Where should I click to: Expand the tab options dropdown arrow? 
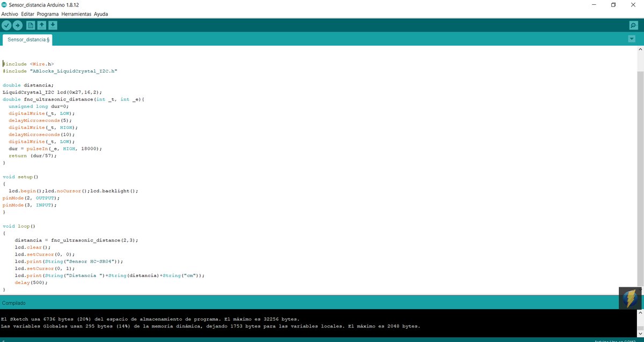click(x=631, y=39)
